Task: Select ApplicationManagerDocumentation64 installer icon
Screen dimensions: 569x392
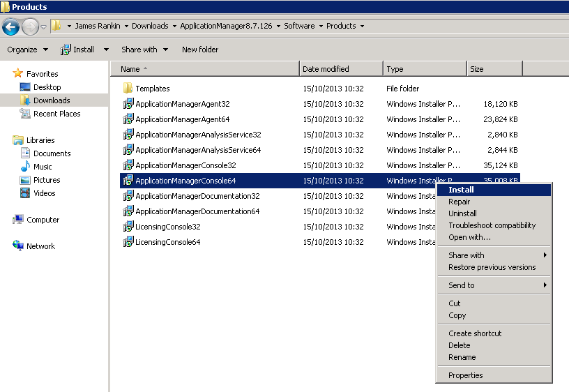Action: [x=128, y=211]
